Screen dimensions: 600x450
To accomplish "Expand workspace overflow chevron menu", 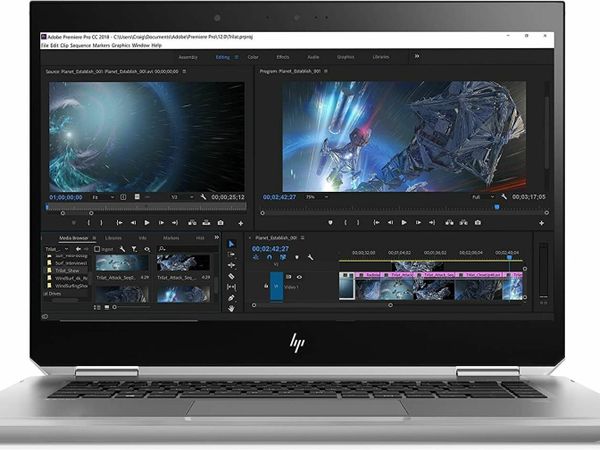I will coord(417,56).
